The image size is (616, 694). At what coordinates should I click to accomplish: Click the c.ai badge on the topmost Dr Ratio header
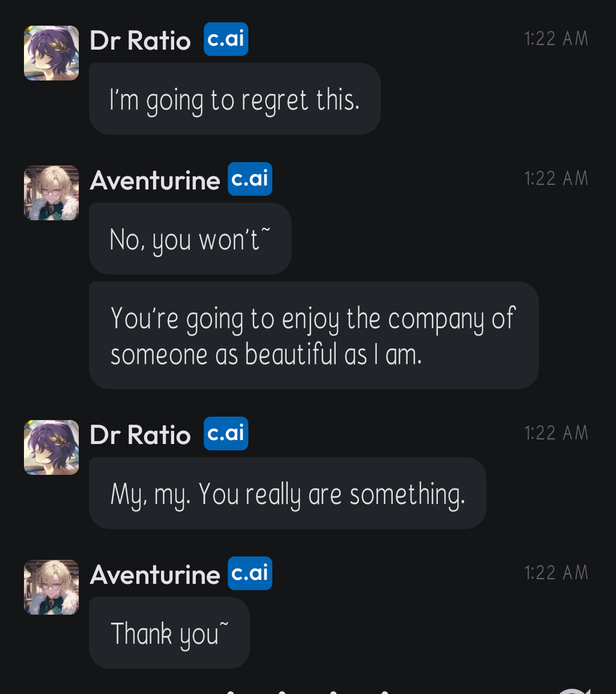[226, 39]
